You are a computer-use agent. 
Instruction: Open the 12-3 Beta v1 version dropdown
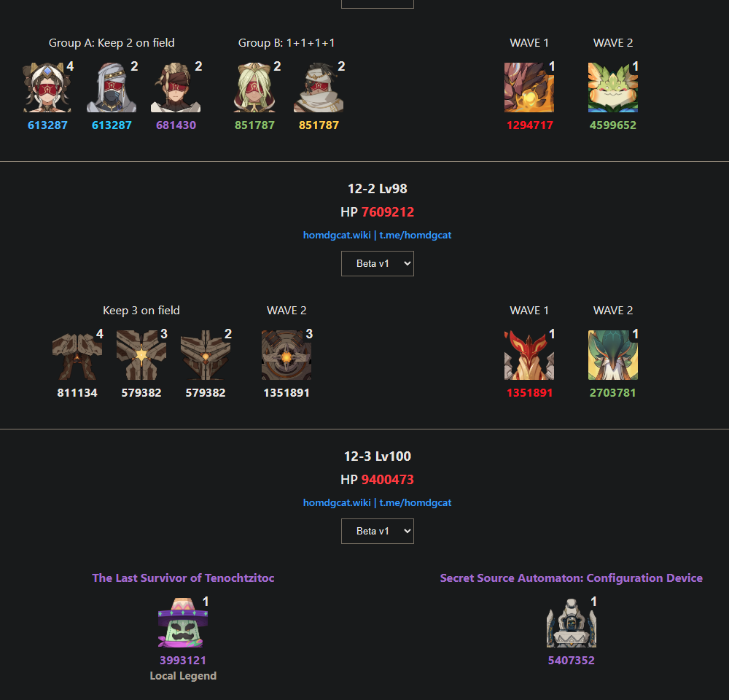pos(378,531)
